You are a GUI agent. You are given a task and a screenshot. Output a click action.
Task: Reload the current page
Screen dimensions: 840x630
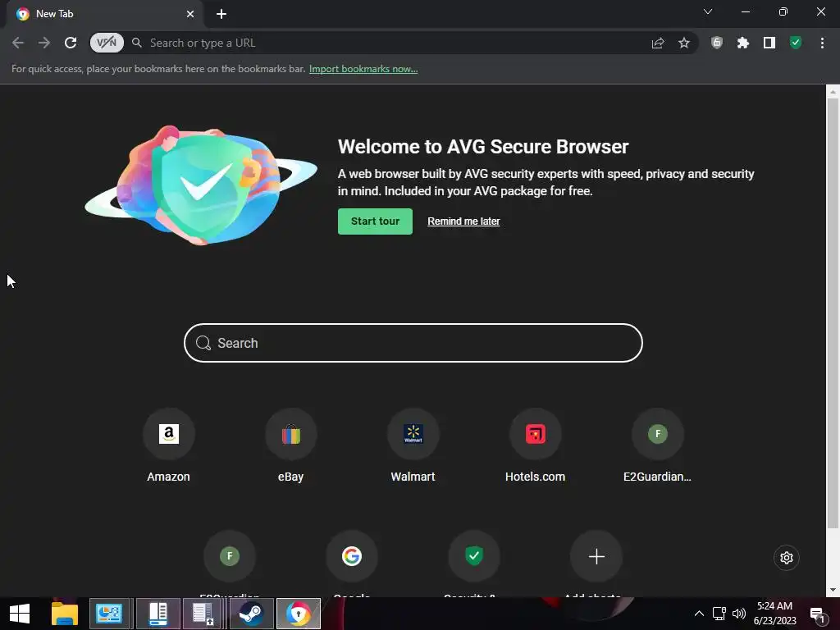tap(71, 43)
